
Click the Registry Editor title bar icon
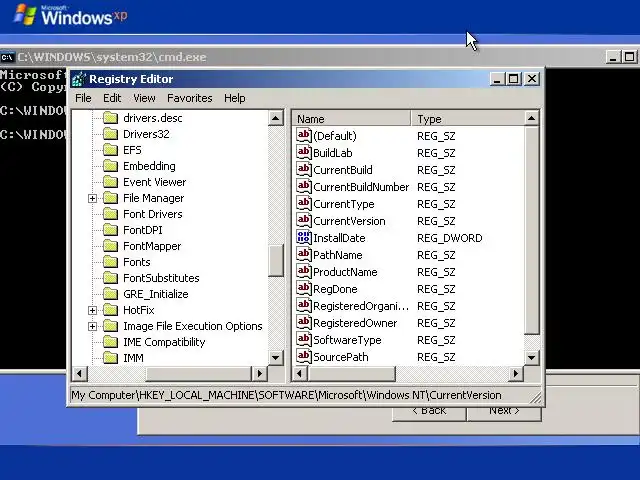(79, 79)
